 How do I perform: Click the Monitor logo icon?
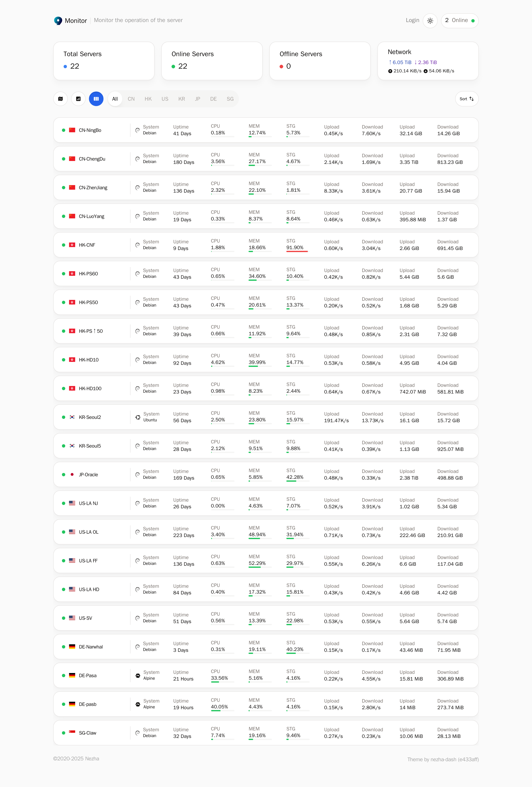(x=58, y=21)
